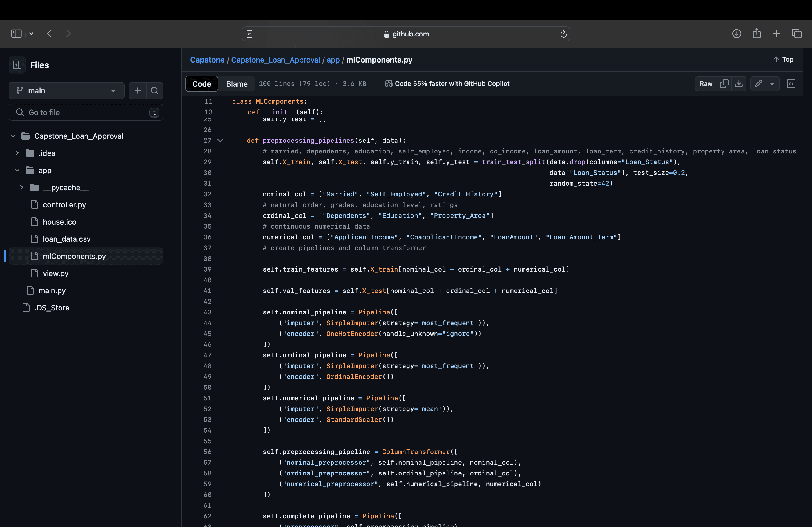Select line number 29
Image resolution: width=812 pixels, height=527 pixels.
pos(208,162)
